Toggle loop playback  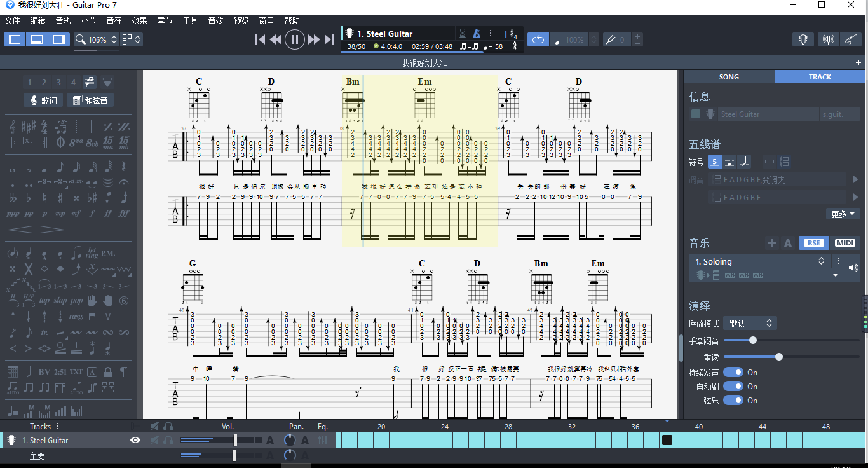(538, 39)
